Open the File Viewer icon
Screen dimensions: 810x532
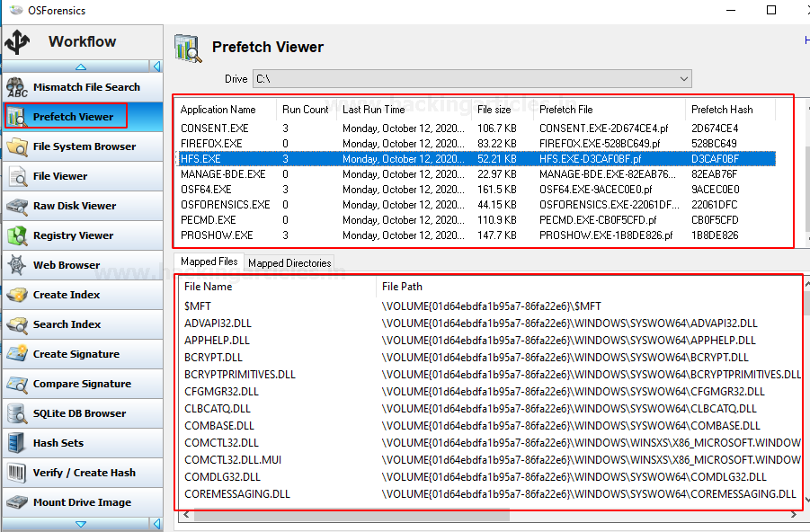[17, 176]
